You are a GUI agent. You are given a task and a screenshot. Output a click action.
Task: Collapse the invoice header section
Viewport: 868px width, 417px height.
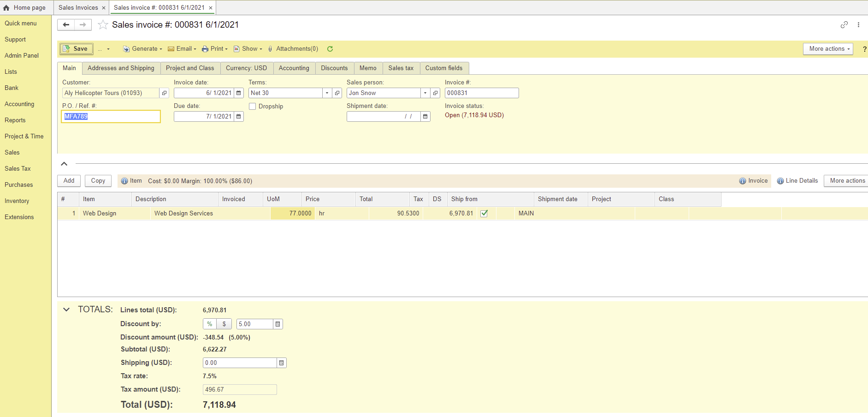pyautogui.click(x=64, y=164)
